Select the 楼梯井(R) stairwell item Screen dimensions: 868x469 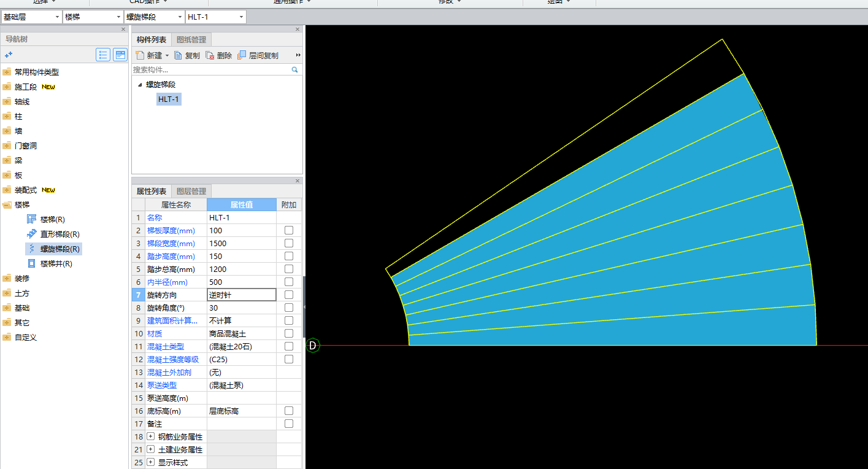(x=50, y=263)
